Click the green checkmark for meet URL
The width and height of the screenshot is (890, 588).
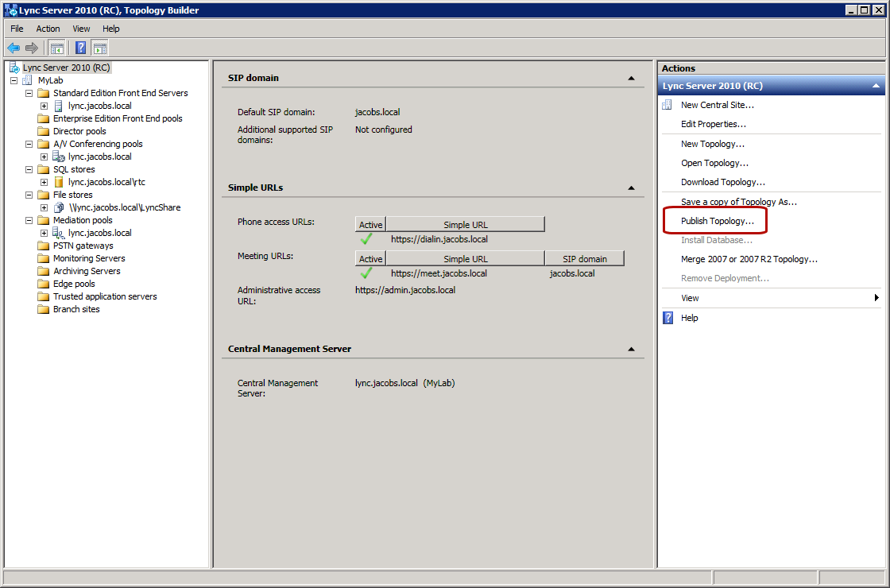(x=366, y=273)
